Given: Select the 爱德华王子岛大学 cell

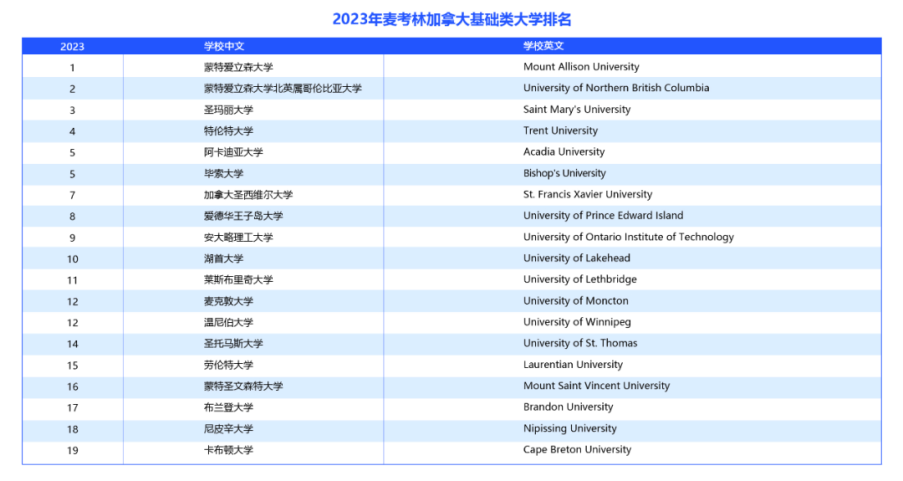Looking at the screenshot, I should [244, 216].
